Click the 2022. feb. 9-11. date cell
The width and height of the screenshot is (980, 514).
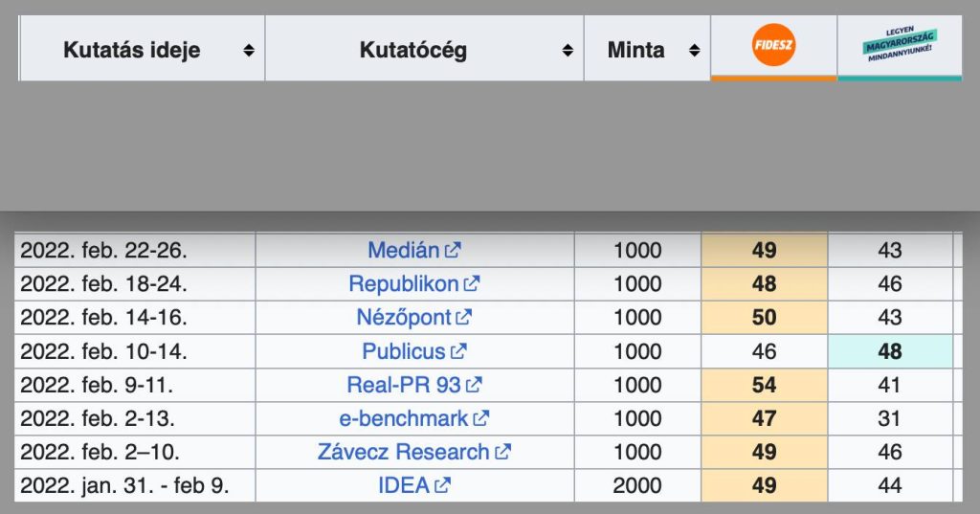(x=91, y=385)
